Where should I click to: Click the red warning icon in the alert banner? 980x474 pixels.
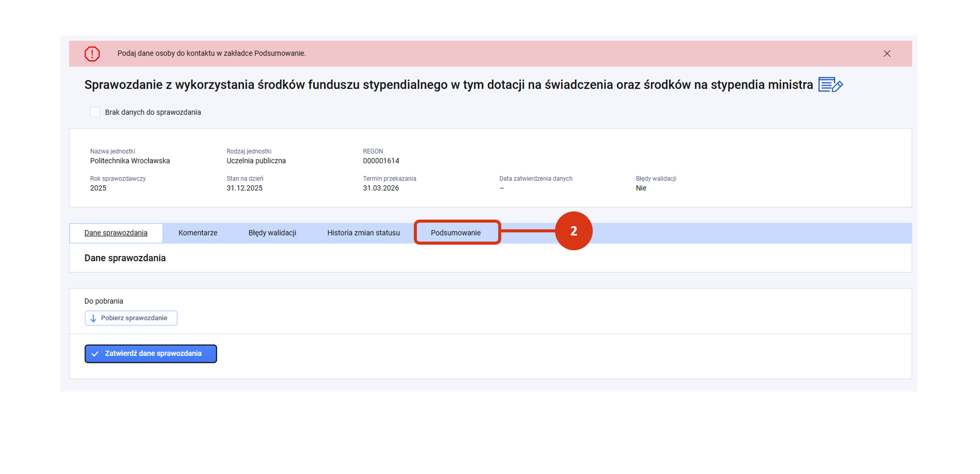92,54
